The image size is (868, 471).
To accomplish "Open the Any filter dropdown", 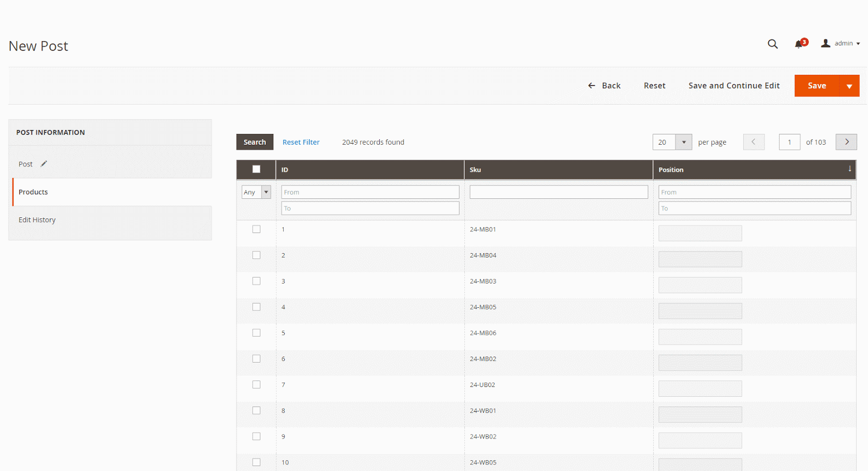I will pos(256,192).
